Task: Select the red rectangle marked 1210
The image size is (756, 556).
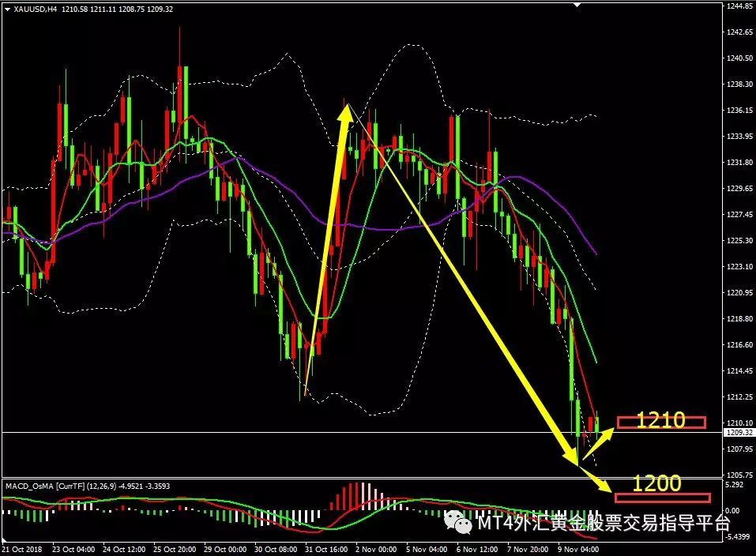Action: (660, 423)
